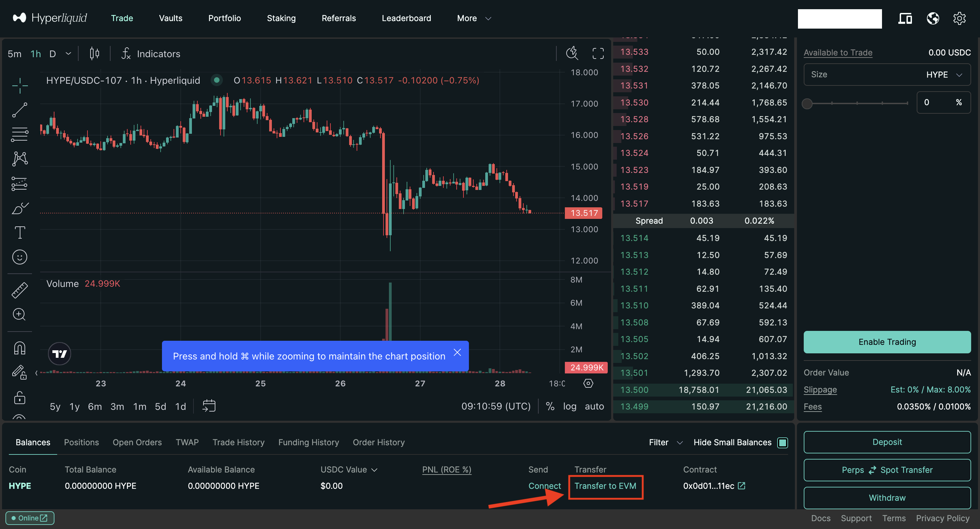Viewport: 980px width, 529px height.
Task: Select the trend line drawing tool
Action: tap(19, 110)
